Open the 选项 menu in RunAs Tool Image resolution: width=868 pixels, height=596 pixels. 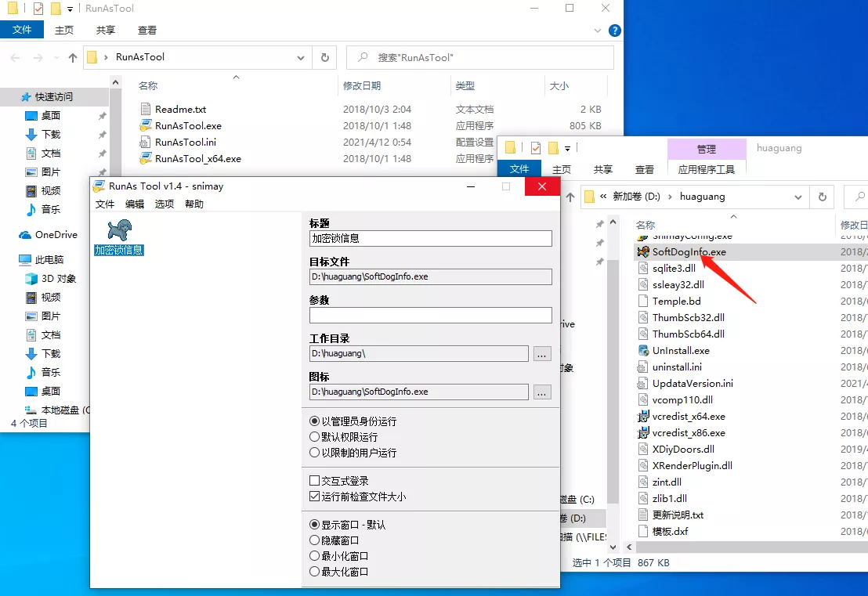(165, 204)
